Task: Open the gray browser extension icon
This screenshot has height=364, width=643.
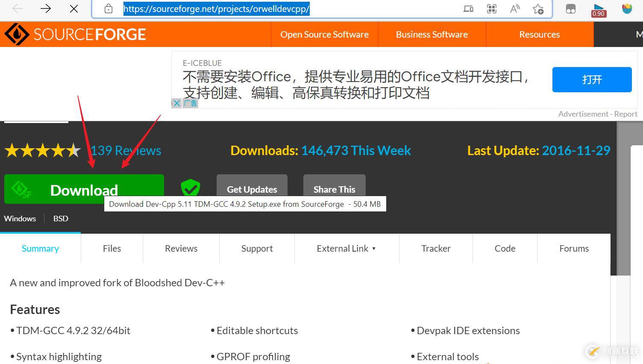Action: 571,9
